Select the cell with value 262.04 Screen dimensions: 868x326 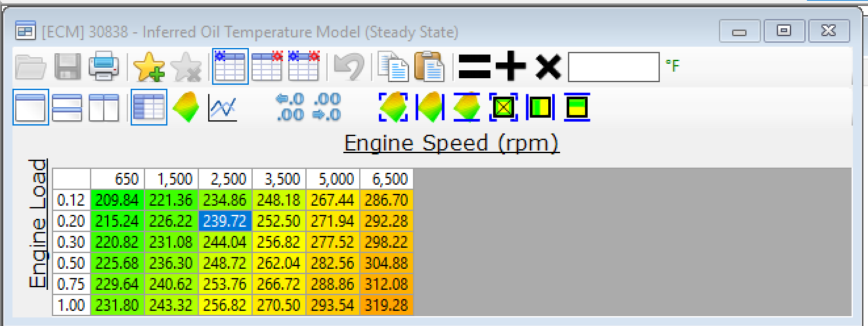click(279, 263)
